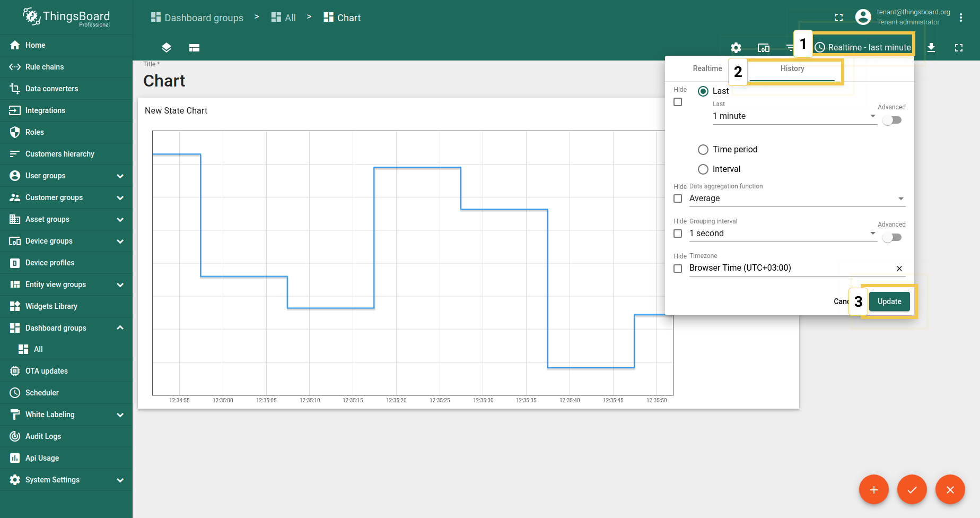This screenshot has width=980, height=518.
Task: Check Hide box for Grouping interval
Action: click(678, 234)
